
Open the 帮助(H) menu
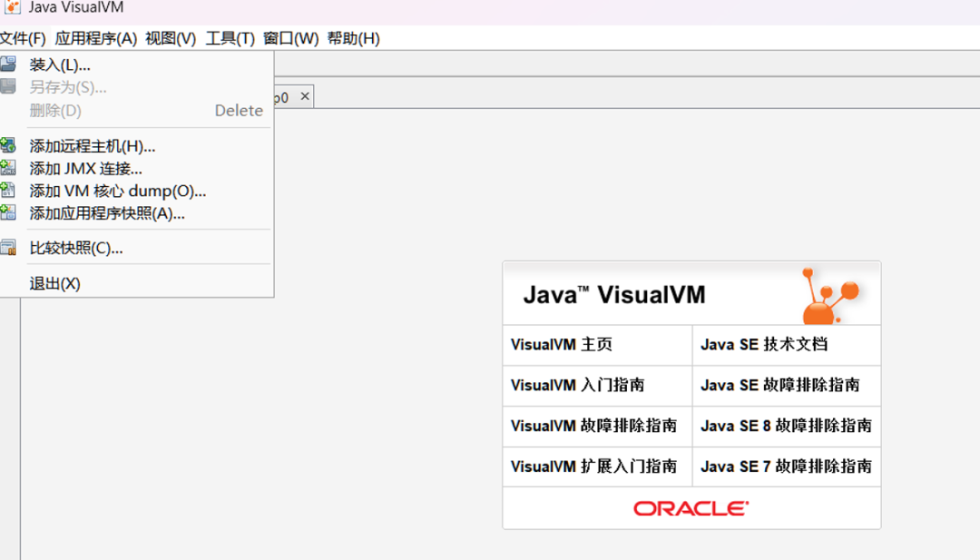coord(353,38)
